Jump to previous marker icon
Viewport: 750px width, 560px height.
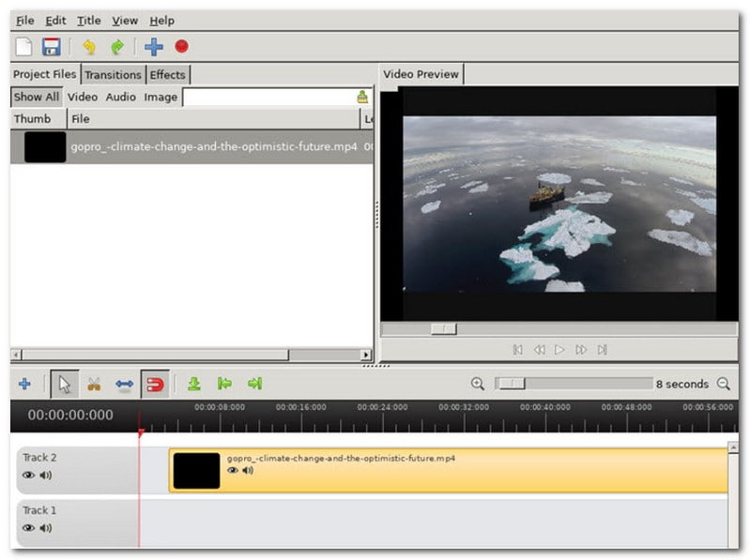(224, 384)
